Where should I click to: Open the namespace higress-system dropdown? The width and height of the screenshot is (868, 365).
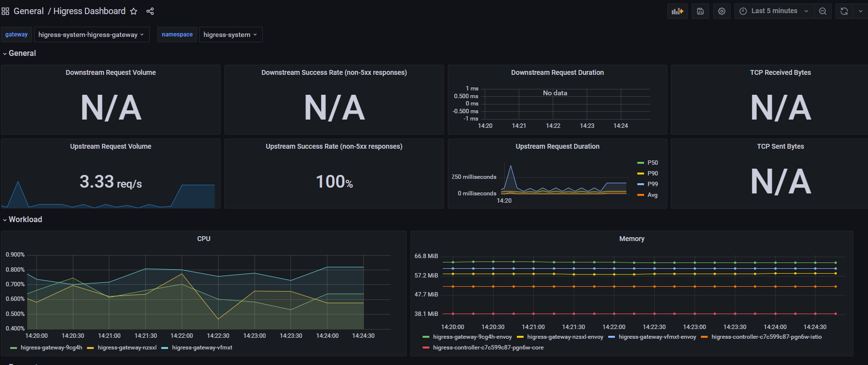[x=231, y=35]
